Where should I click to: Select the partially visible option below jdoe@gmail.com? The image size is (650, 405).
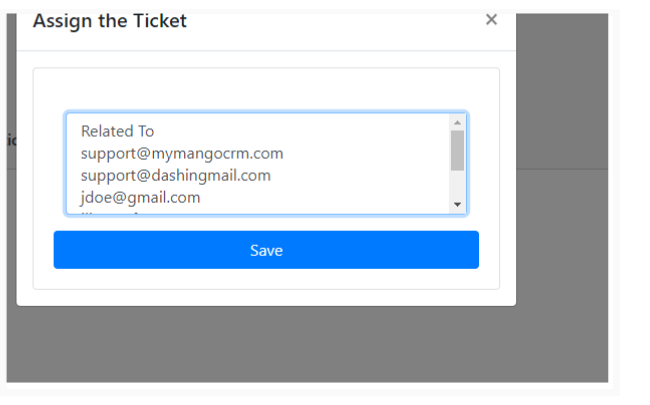point(258,212)
